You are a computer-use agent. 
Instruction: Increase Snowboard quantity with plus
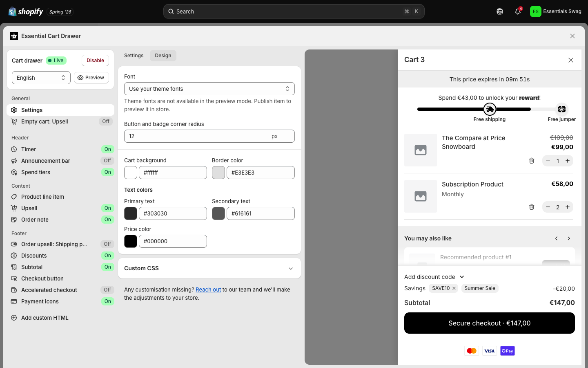(x=568, y=161)
